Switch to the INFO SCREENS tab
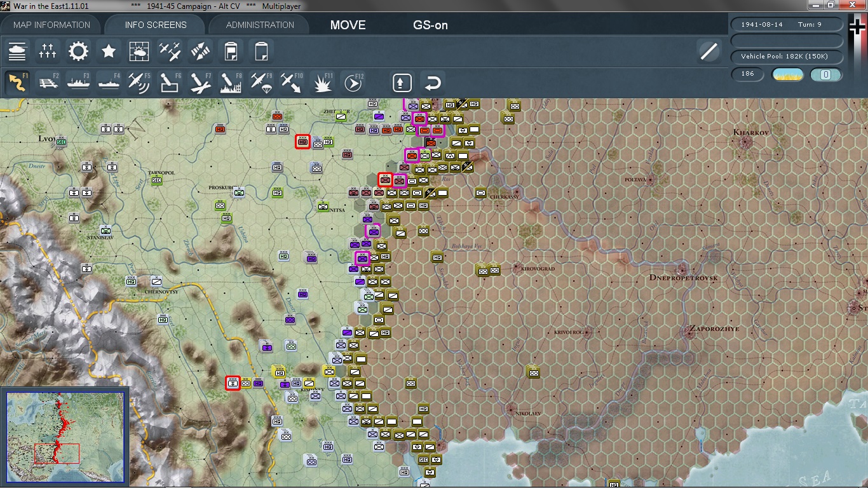Image resolution: width=868 pixels, height=488 pixels. 156,25
